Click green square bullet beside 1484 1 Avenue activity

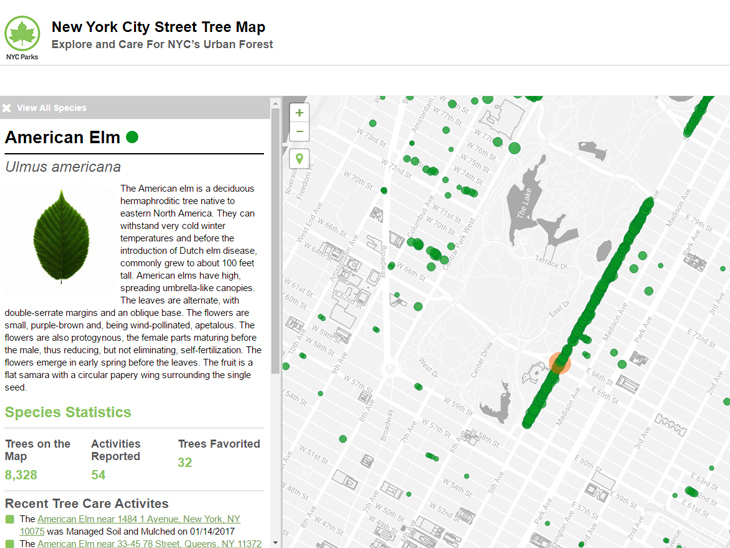pyautogui.click(x=9, y=519)
